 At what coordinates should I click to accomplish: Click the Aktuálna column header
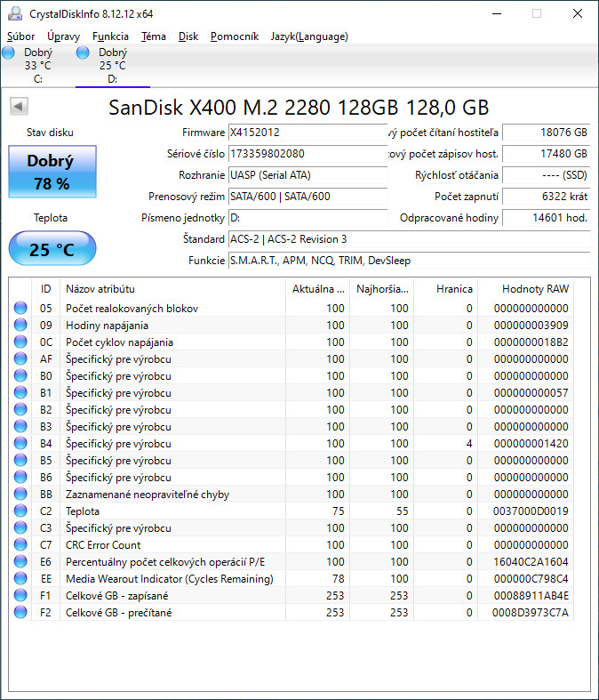pyautogui.click(x=317, y=289)
